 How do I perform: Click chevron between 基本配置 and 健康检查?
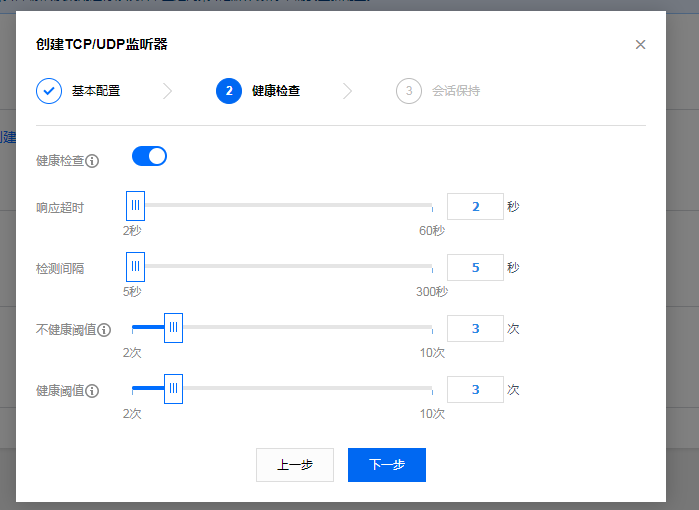pos(168,91)
